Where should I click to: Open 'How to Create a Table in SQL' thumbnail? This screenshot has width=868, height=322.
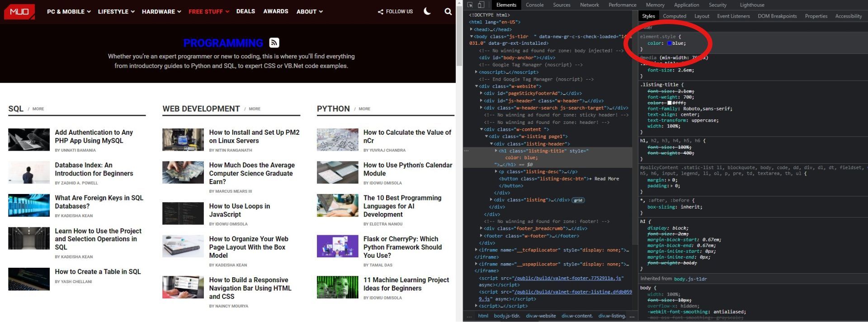coord(29,279)
